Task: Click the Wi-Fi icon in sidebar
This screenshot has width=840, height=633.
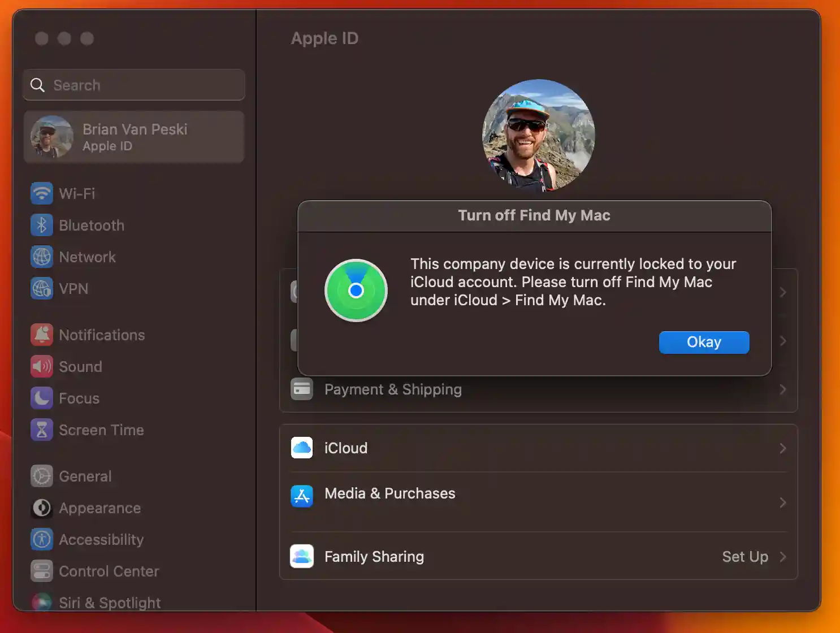Action: click(x=41, y=194)
